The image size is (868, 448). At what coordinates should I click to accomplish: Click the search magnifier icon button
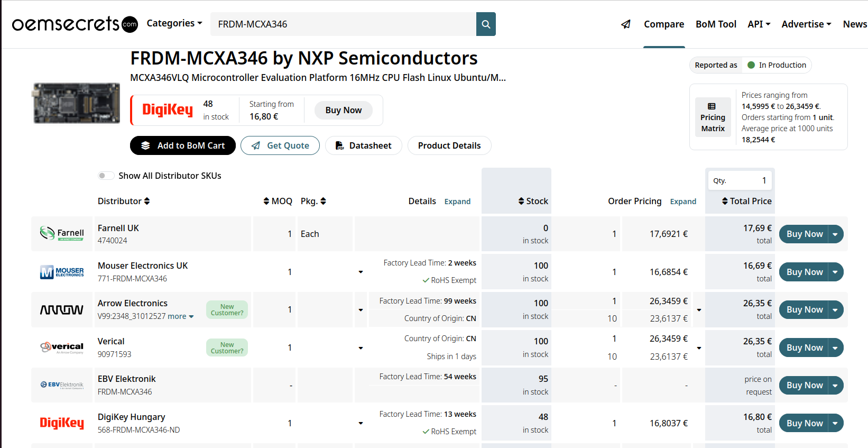[486, 24]
